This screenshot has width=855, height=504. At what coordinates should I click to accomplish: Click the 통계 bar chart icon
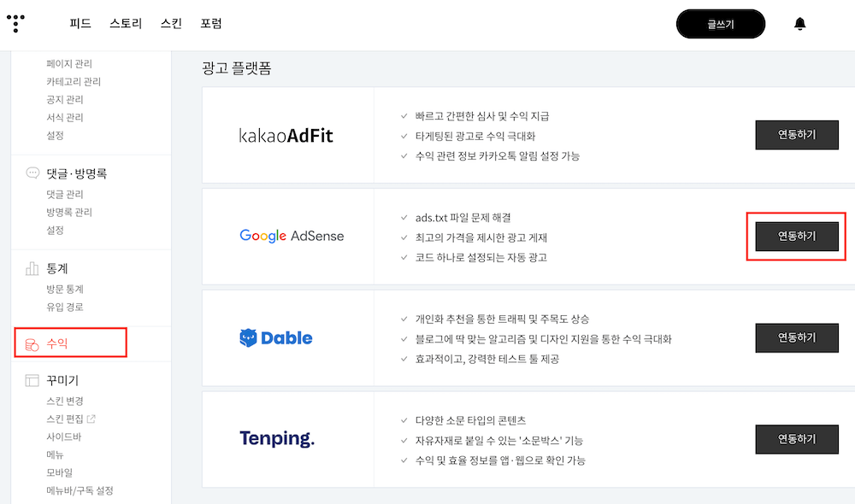32,268
